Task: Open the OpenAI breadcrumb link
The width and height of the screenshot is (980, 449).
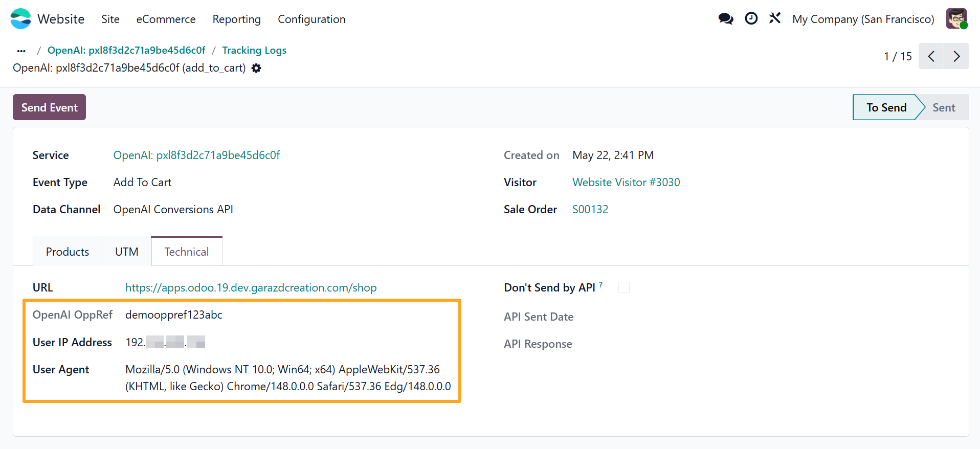Action: click(126, 50)
